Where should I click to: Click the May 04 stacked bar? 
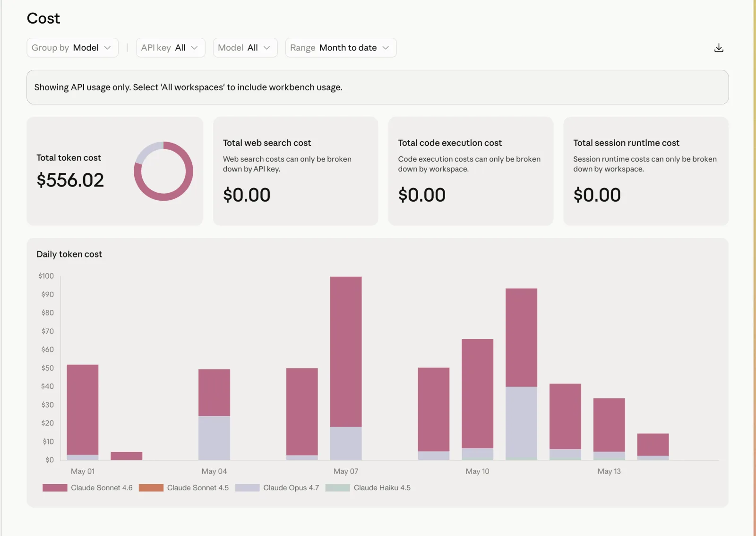(x=214, y=415)
